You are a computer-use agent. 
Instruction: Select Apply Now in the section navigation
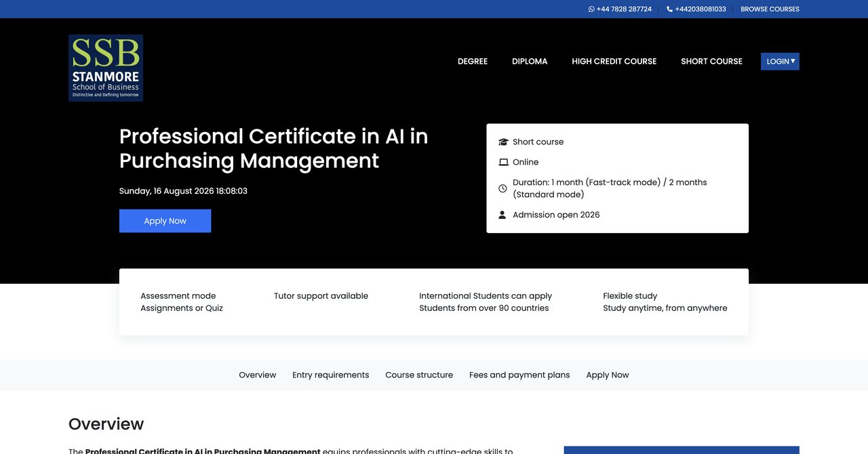click(x=608, y=375)
